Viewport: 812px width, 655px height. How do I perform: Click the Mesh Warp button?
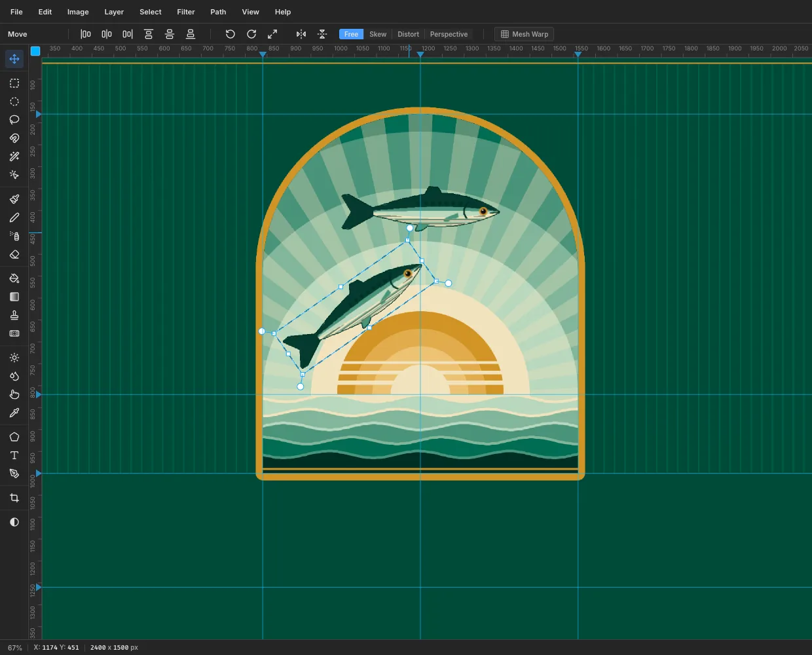pyautogui.click(x=524, y=34)
